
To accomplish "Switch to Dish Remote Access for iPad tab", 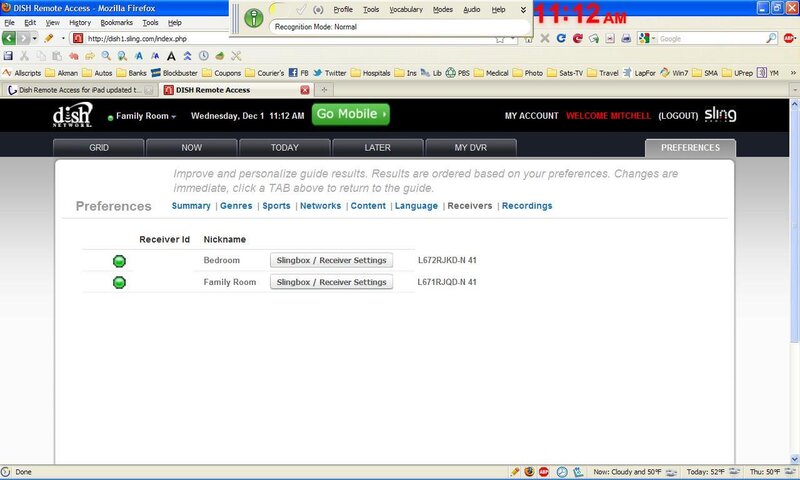I will point(80,90).
